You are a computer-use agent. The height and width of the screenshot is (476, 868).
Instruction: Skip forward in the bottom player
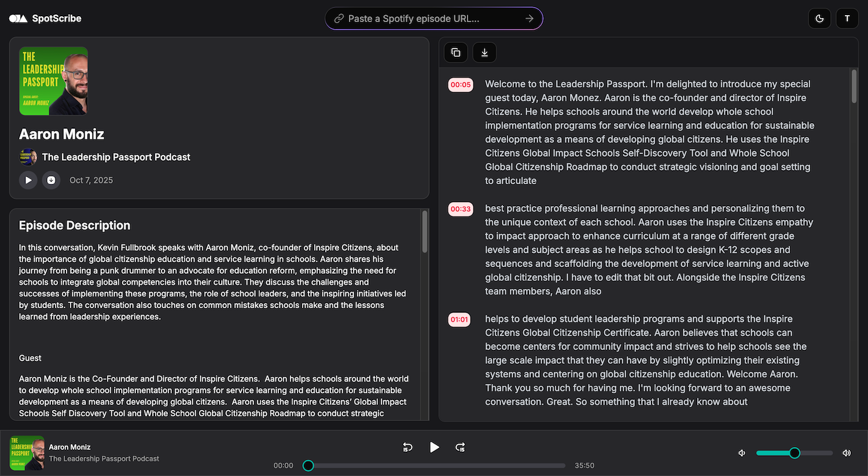pyautogui.click(x=460, y=447)
